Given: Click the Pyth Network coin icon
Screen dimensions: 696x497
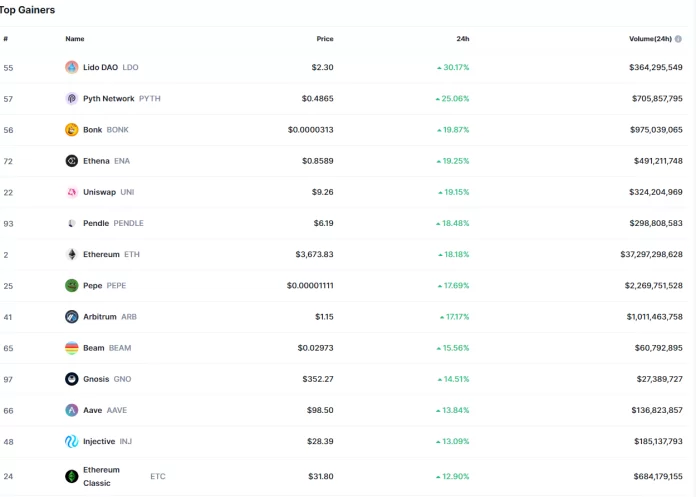Looking at the screenshot, I should (x=72, y=99).
